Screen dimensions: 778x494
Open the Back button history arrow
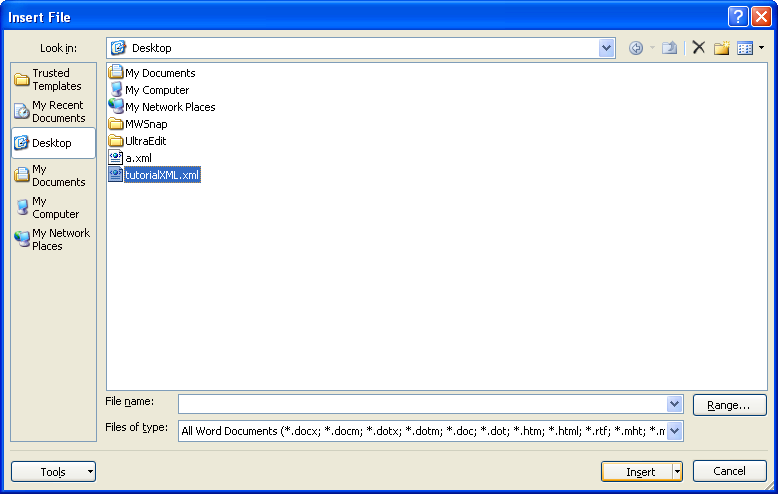652,48
